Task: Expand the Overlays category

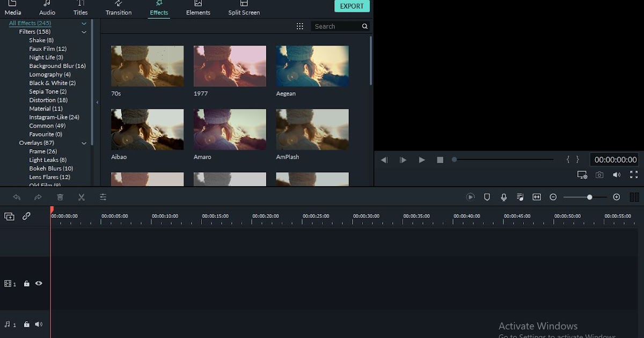Action: tap(84, 143)
